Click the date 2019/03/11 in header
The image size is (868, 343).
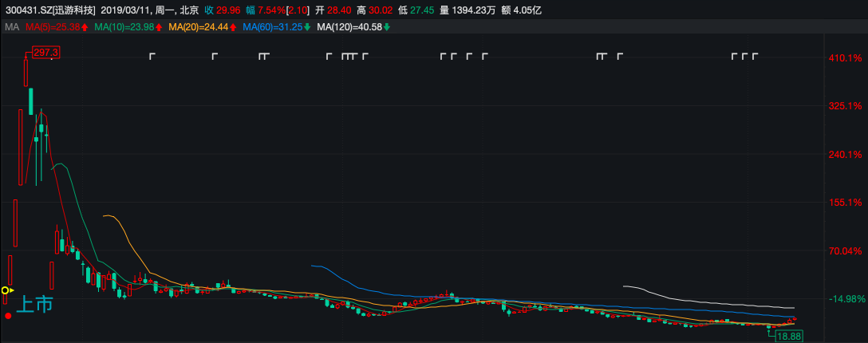[x=126, y=10]
